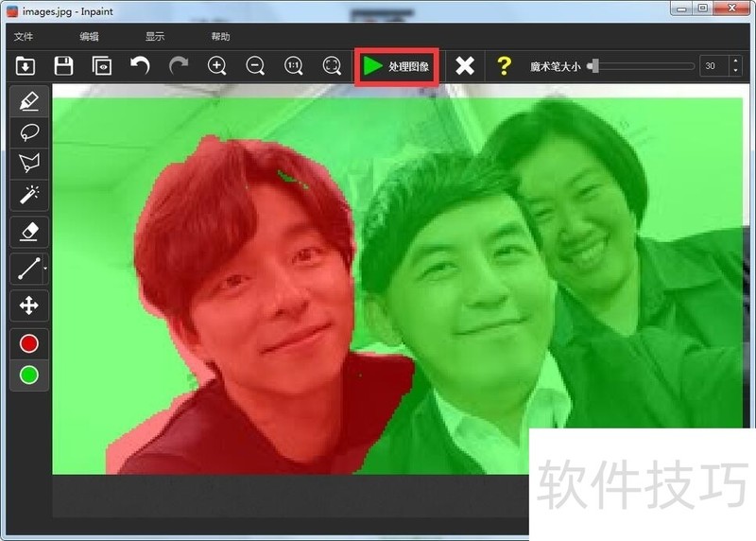Image resolution: width=756 pixels, height=541 pixels.
Task: Open the 文件 menu
Action: click(x=24, y=37)
